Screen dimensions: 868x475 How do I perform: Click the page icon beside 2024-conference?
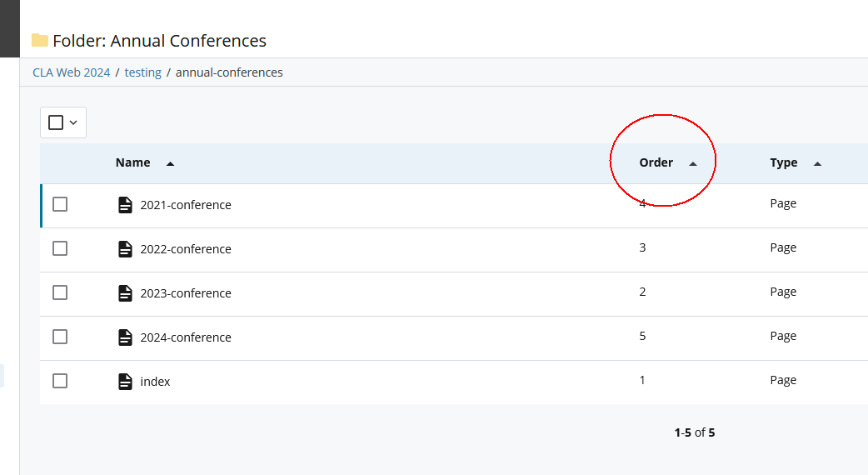[x=125, y=337]
